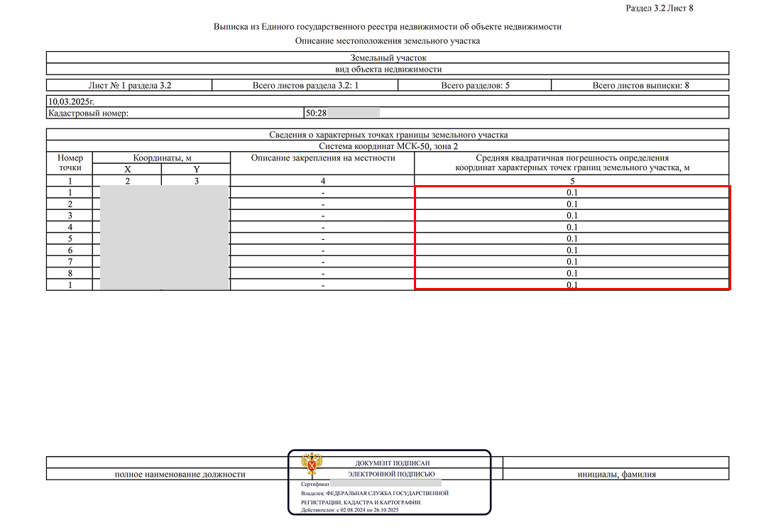Screen dimensions: 776x532
Task: Click the 'Кадастровый номер:' label
Action: click(x=88, y=113)
